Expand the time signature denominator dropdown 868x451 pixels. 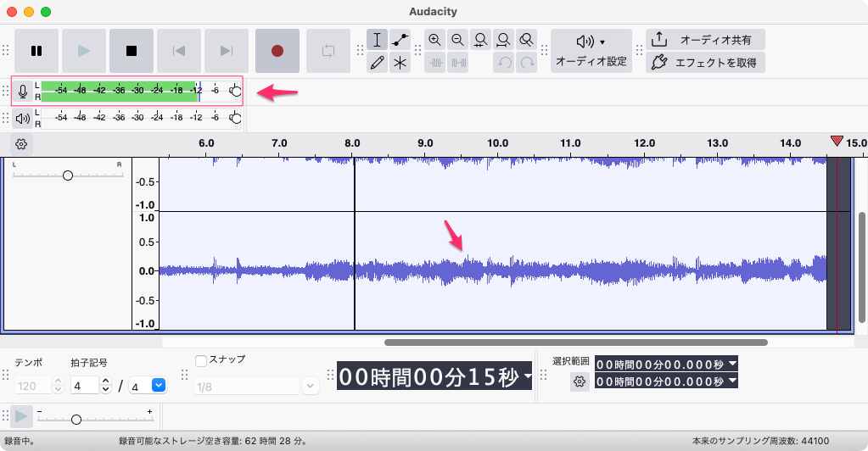point(158,386)
